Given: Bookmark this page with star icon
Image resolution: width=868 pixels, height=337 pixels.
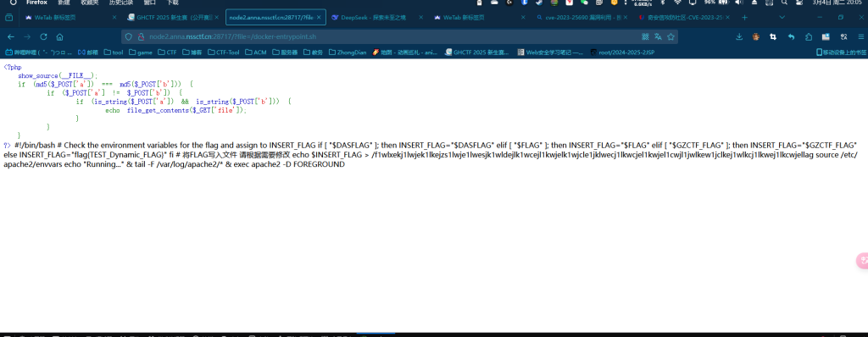Looking at the screenshot, I should click(671, 37).
